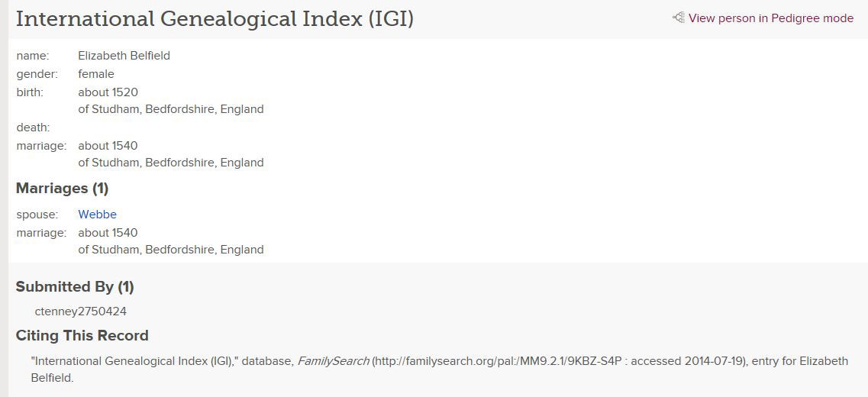Click the Submitted By (1) heading
The image size is (868, 397).
pyautogui.click(x=75, y=287)
